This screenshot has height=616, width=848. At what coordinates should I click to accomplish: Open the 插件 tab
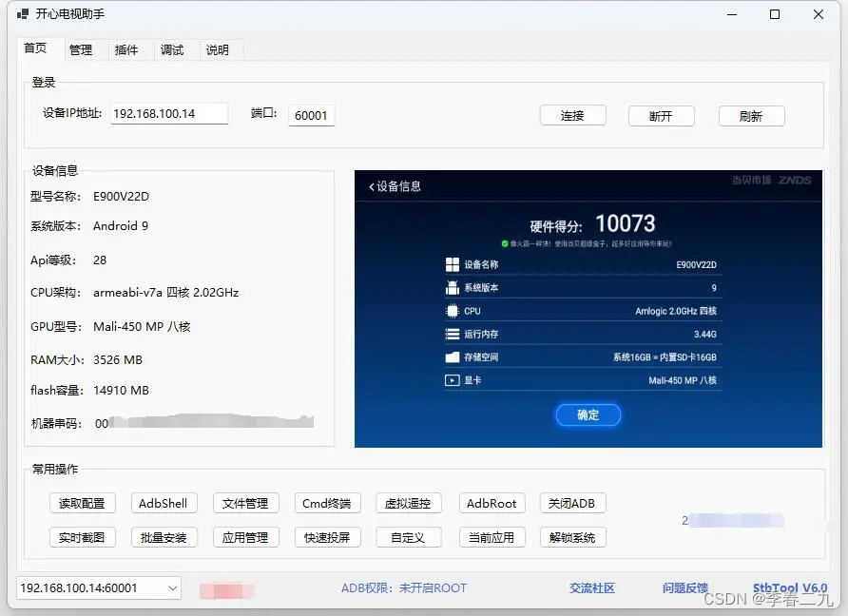point(127,49)
